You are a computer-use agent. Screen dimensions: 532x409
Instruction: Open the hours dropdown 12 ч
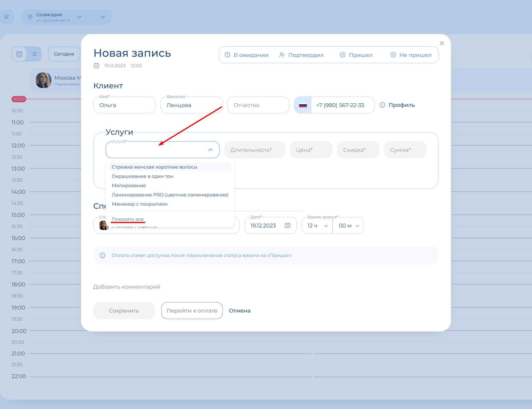317,225
